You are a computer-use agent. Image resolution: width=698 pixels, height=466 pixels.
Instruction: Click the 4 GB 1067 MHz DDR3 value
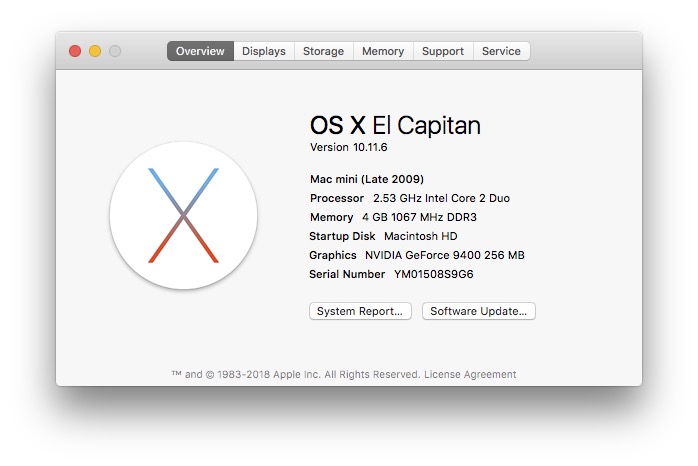(x=419, y=217)
